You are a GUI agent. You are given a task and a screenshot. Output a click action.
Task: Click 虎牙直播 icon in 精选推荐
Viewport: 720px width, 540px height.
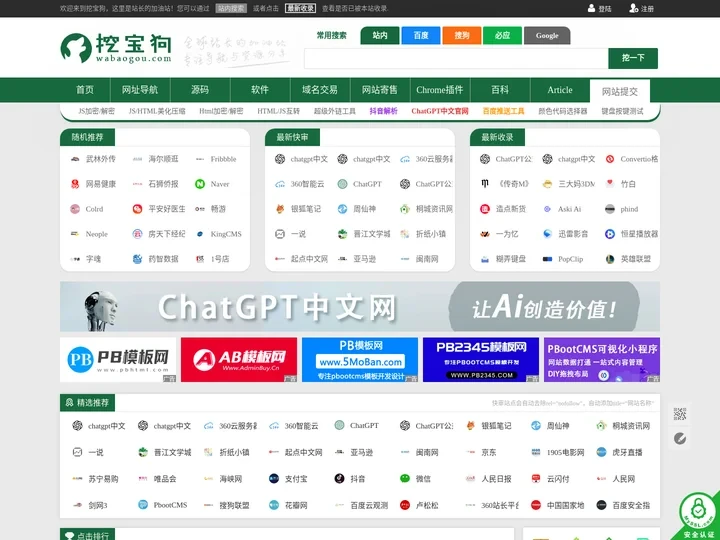602,452
